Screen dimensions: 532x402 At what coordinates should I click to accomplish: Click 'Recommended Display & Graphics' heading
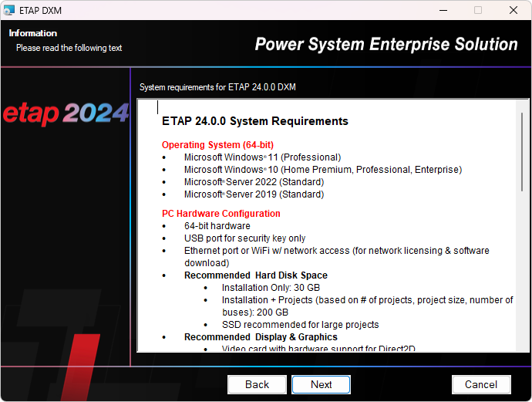(x=261, y=337)
